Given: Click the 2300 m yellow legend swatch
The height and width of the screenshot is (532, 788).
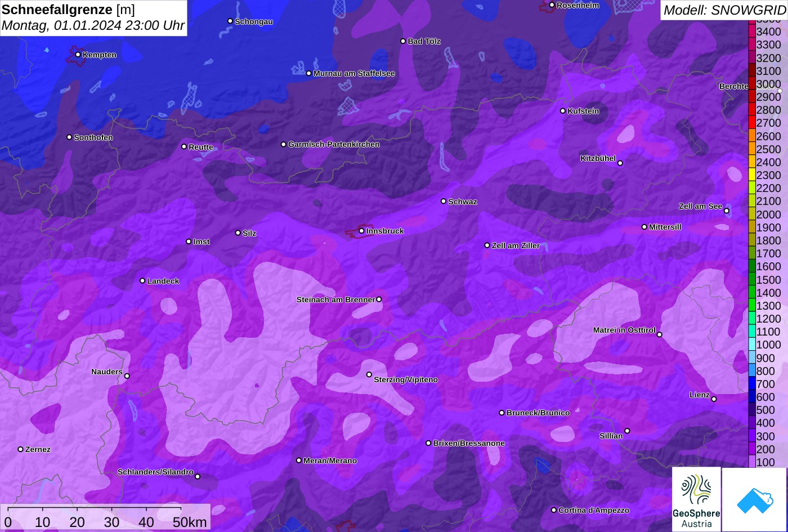Looking at the screenshot, I should [x=752, y=175].
